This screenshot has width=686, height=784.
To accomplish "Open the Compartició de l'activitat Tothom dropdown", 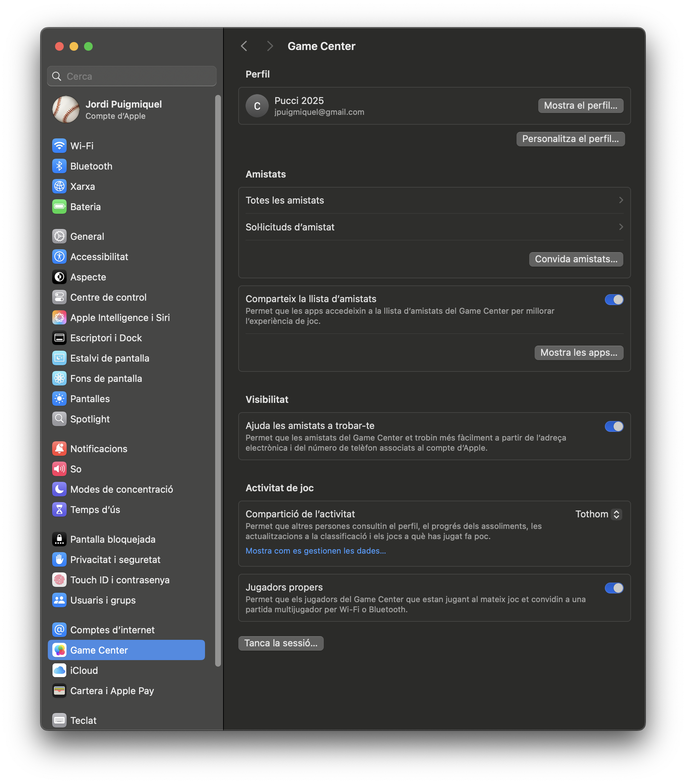I will click(x=598, y=514).
